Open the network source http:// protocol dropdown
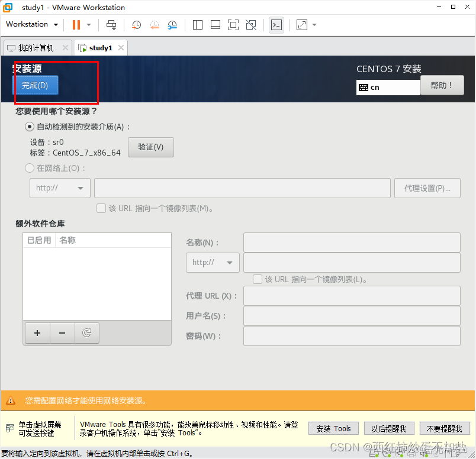This screenshot has height=459, width=476. 60,188
